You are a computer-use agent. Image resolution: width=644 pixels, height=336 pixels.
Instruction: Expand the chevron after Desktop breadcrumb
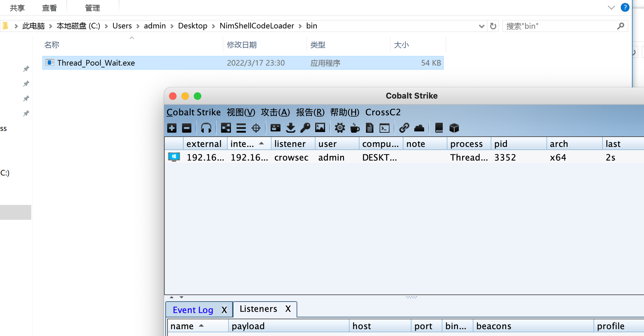tap(213, 26)
